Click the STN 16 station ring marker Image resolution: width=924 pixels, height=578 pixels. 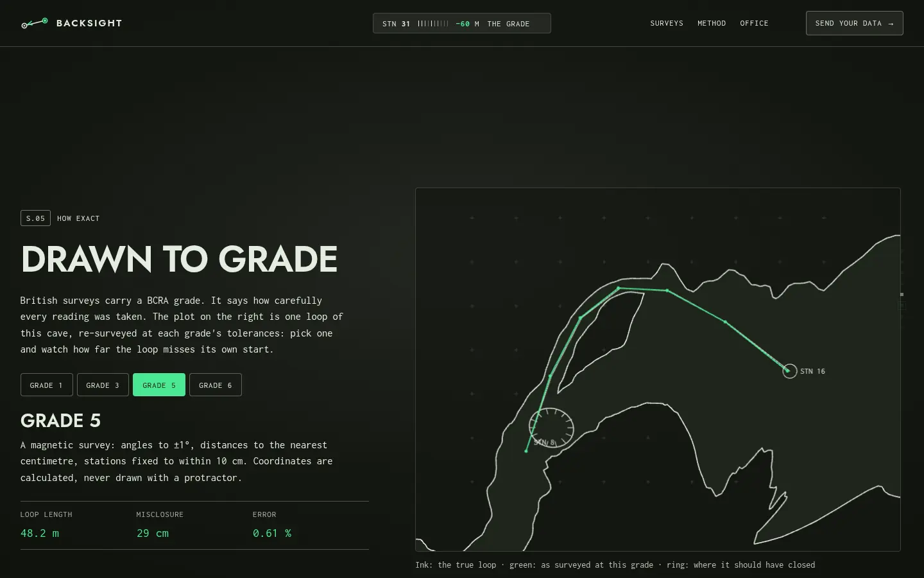coord(789,371)
